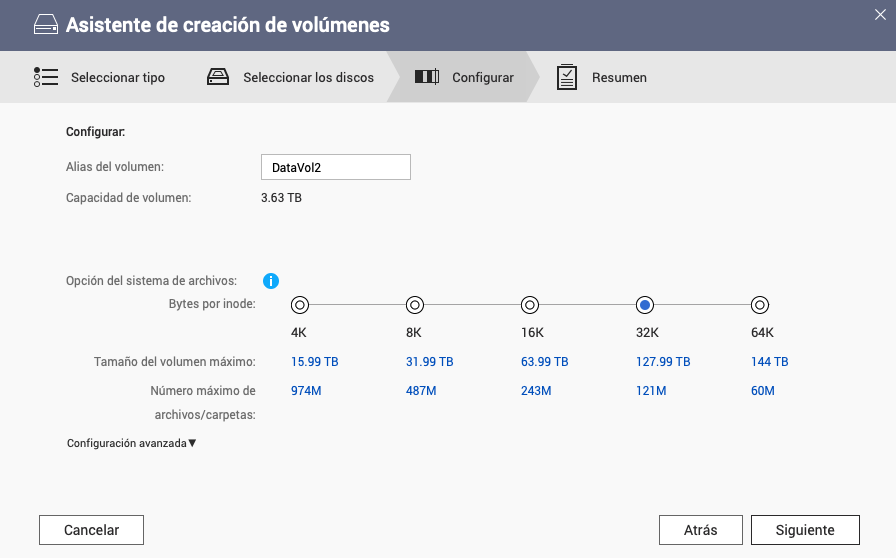Click the Cancelar button

tap(91, 530)
